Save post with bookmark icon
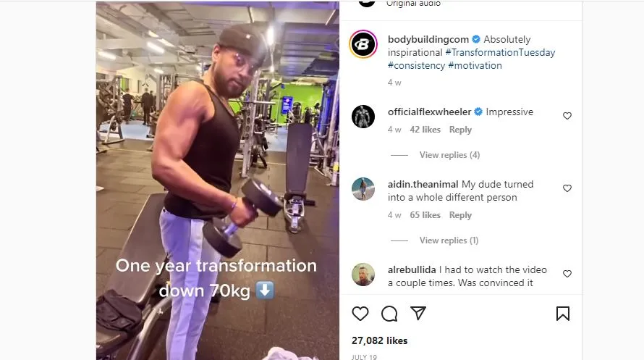 563,314
